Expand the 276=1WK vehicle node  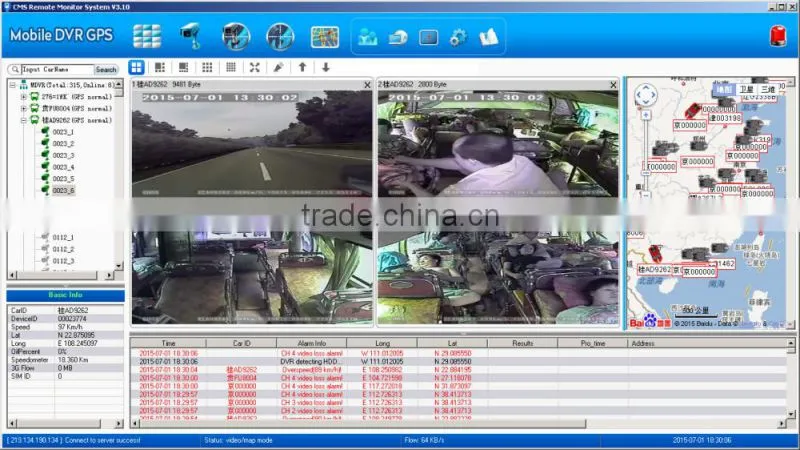coord(23,96)
